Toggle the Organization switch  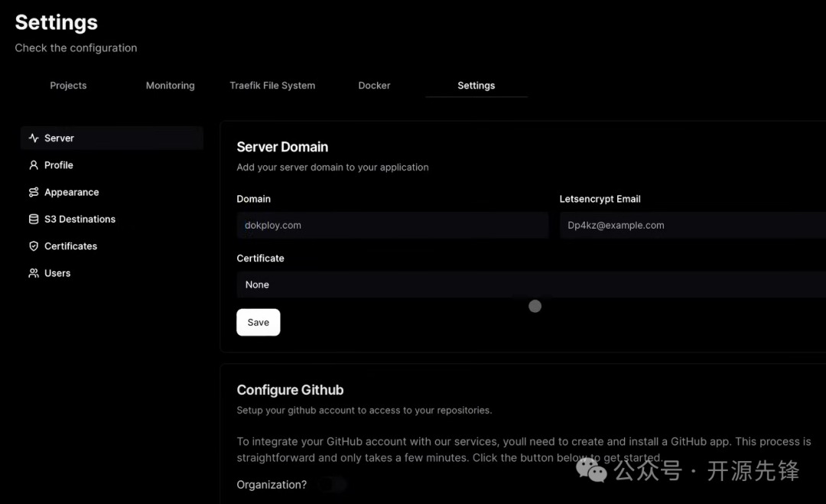pyautogui.click(x=333, y=485)
